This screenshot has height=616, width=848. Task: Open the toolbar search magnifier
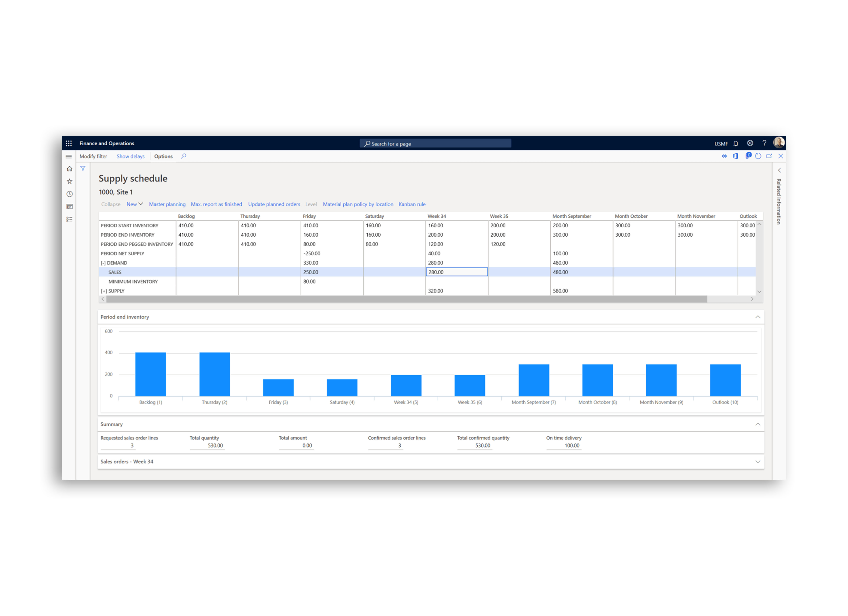(184, 156)
